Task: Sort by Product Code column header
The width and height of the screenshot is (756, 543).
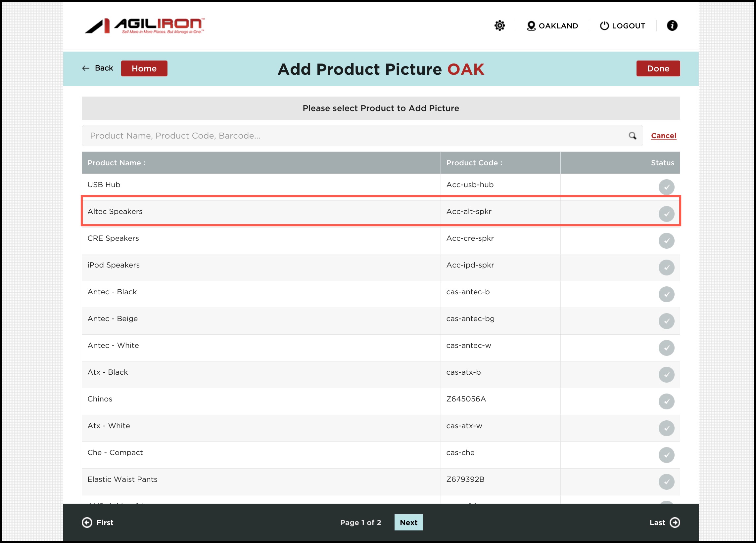Action: [x=474, y=163]
